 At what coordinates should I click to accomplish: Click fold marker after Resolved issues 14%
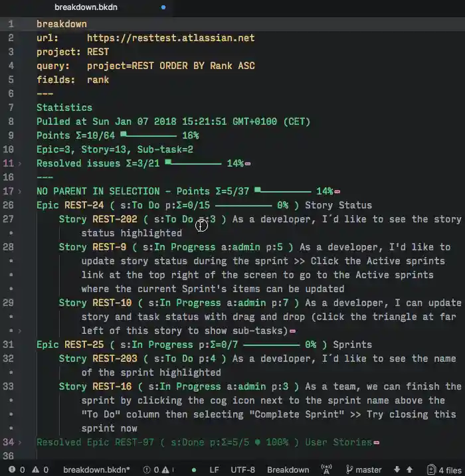[x=248, y=164]
